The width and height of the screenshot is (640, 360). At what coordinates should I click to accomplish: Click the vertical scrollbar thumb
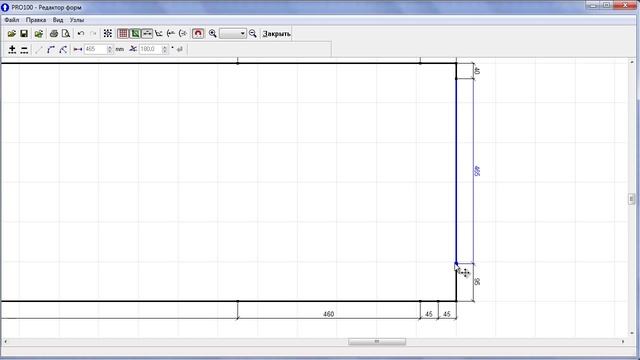click(x=631, y=199)
